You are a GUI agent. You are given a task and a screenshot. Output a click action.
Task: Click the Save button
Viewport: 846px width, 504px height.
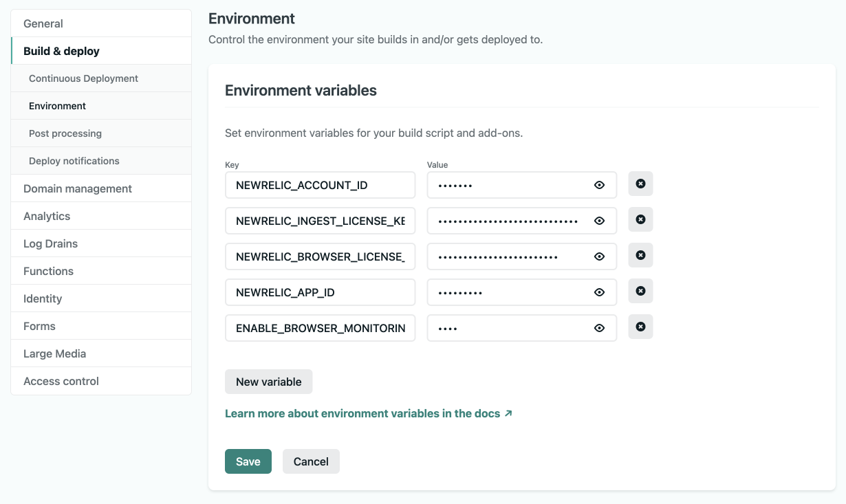tap(248, 461)
